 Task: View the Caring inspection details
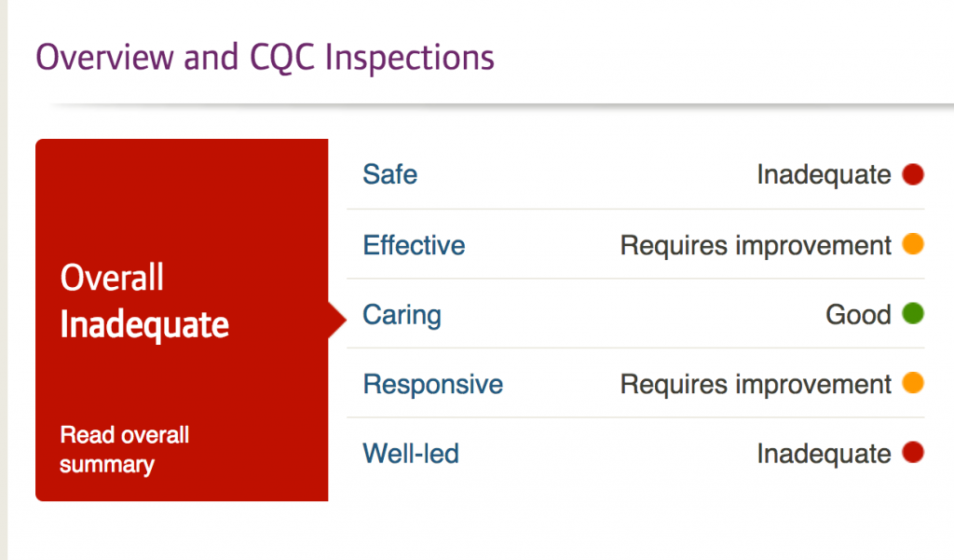pos(402,315)
